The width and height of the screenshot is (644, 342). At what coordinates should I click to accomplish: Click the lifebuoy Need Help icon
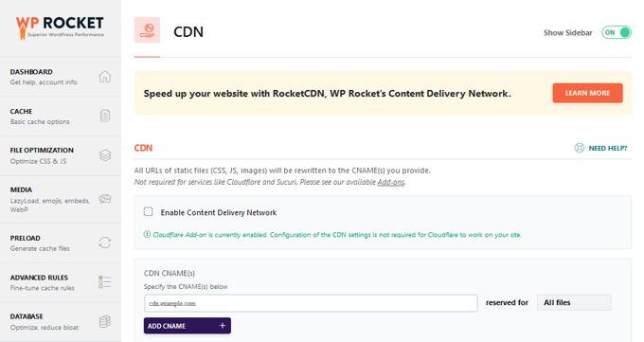(579, 148)
